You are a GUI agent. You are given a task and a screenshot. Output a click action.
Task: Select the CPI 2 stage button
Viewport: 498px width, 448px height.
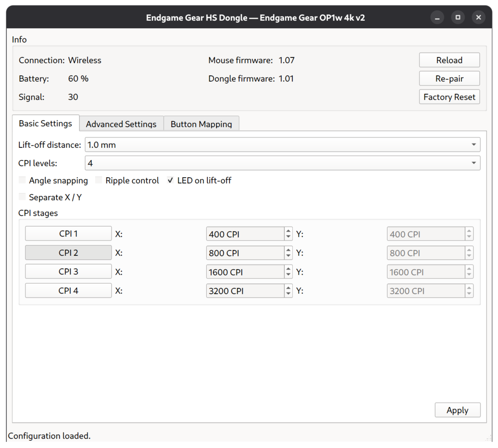point(68,253)
